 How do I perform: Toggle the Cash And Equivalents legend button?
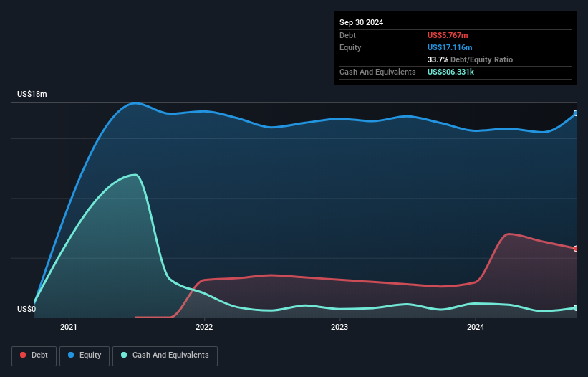[x=165, y=355]
